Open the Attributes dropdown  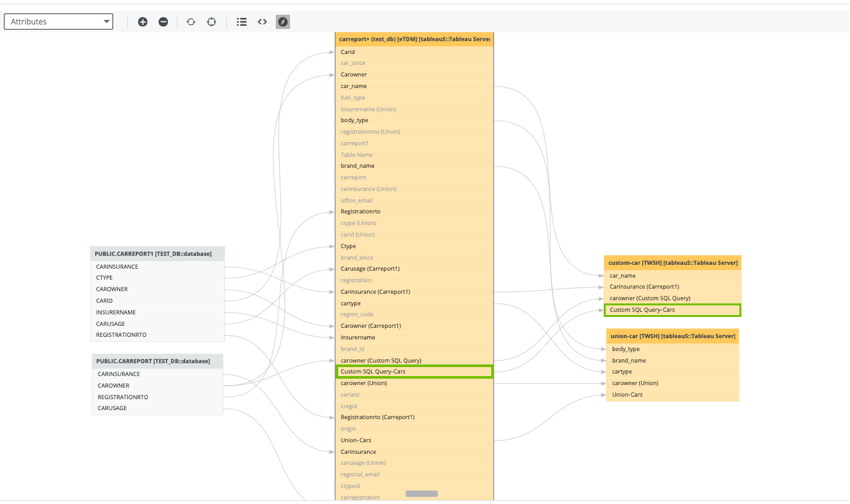coord(59,22)
